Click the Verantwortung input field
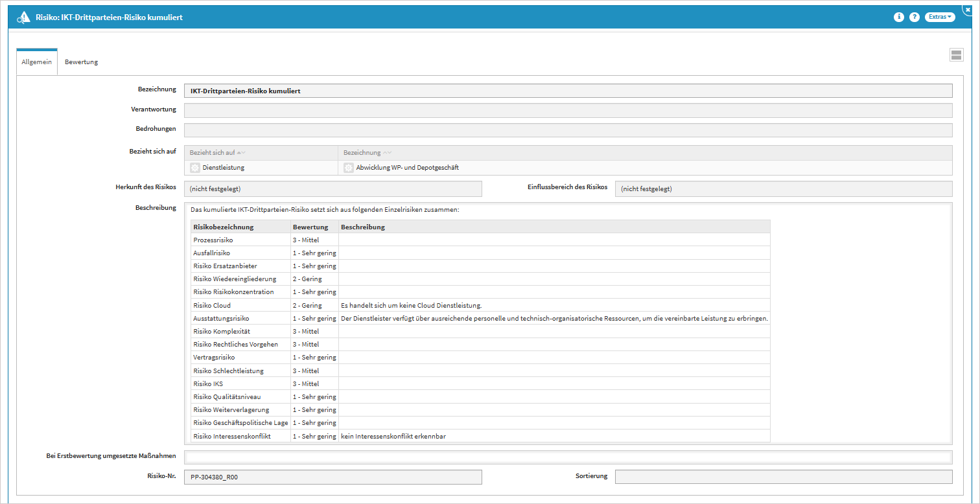 click(x=568, y=110)
